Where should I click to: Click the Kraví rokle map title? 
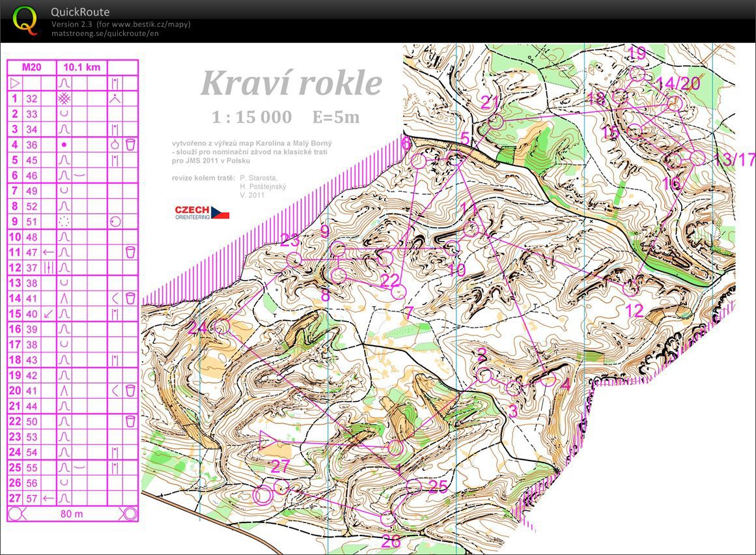tap(292, 83)
